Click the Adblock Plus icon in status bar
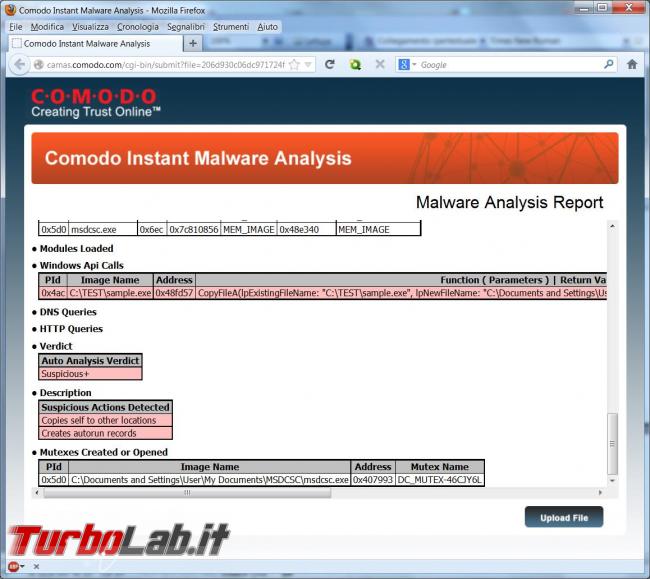Viewport: 650px width, 579px height. [x=13, y=566]
